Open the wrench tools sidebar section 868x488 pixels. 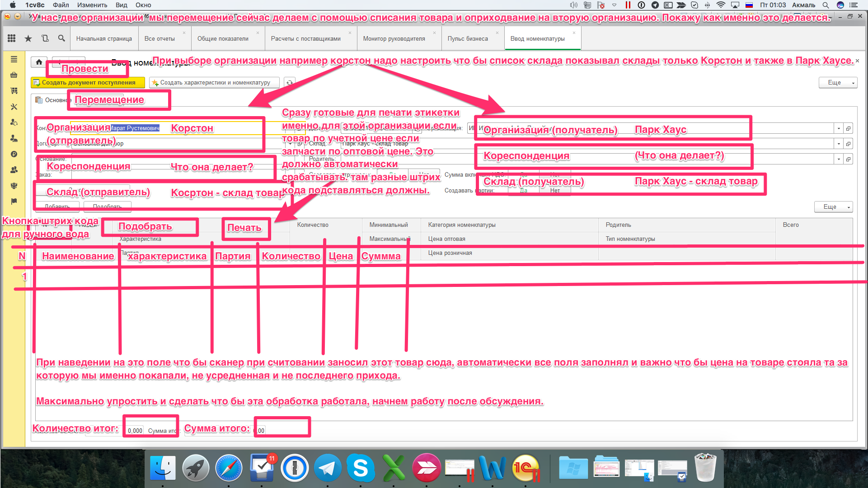click(14, 107)
